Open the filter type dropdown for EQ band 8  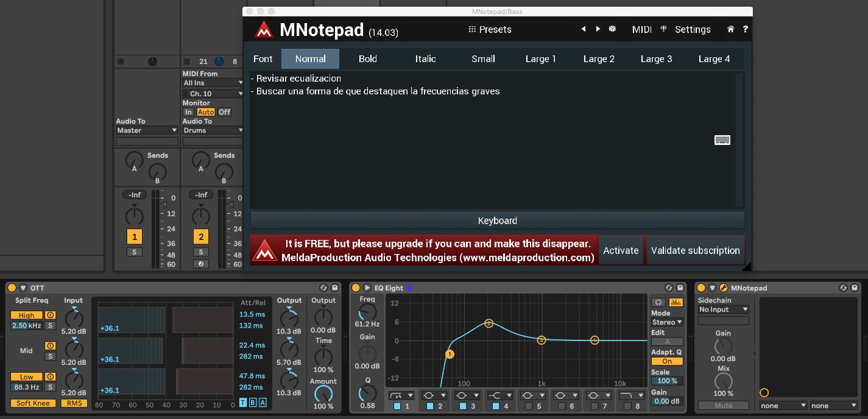pos(632,395)
